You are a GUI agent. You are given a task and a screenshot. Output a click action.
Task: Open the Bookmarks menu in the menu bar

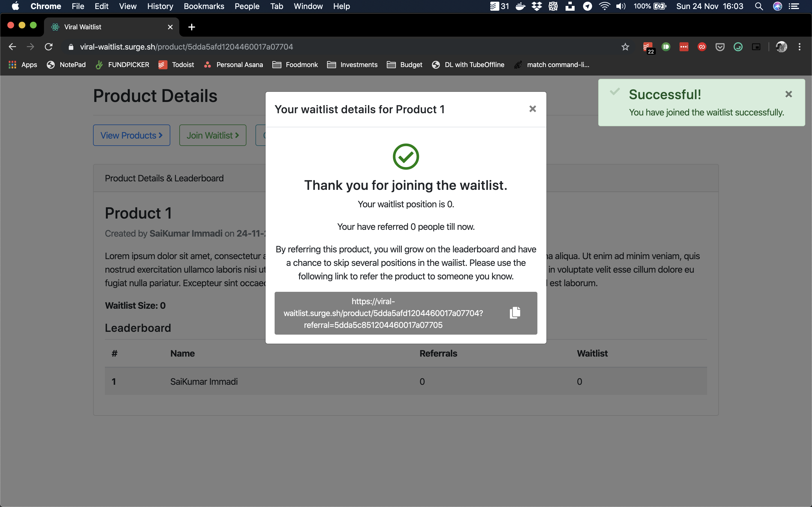pos(204,6)
